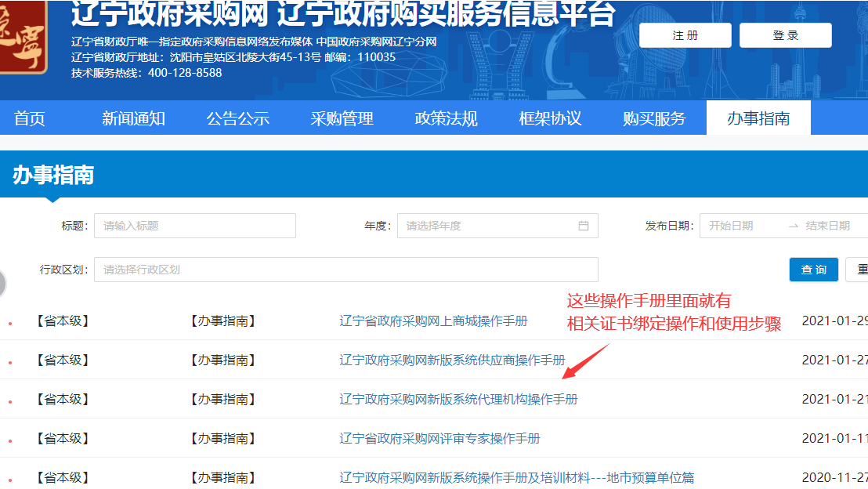This screenshot has width=868, height=489.
Task: Focus the 标题 title input field
Action: 194,226
